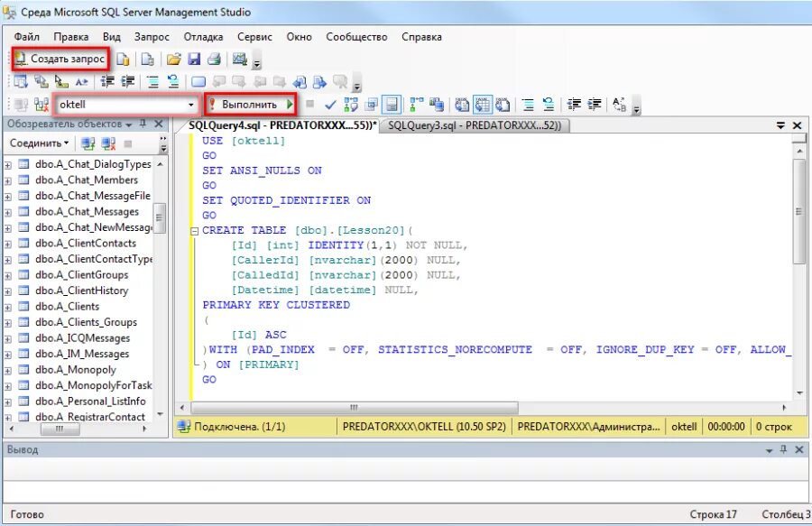
Task: Switch output to results to file
Action: [x=503, y=105]
